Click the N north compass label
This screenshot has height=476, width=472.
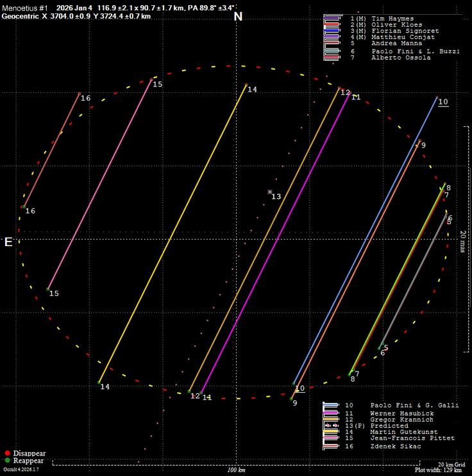click(238, 16)
